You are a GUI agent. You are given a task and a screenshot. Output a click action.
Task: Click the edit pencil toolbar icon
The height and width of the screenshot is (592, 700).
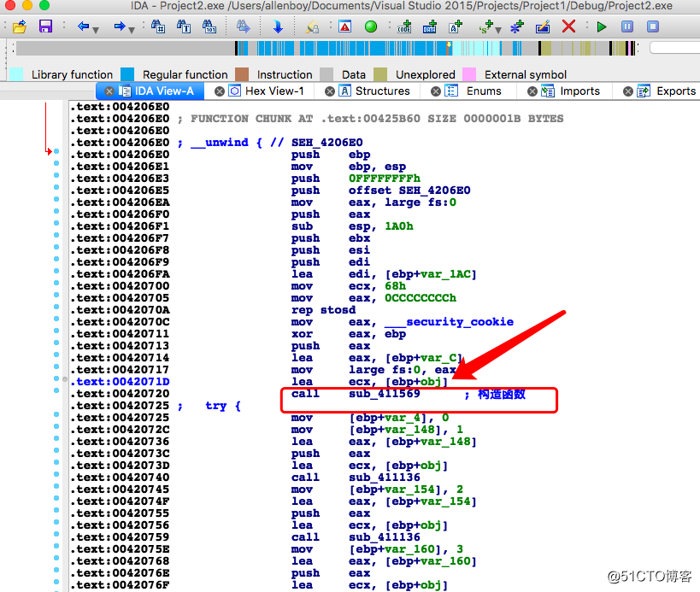[x=543, y=26]
